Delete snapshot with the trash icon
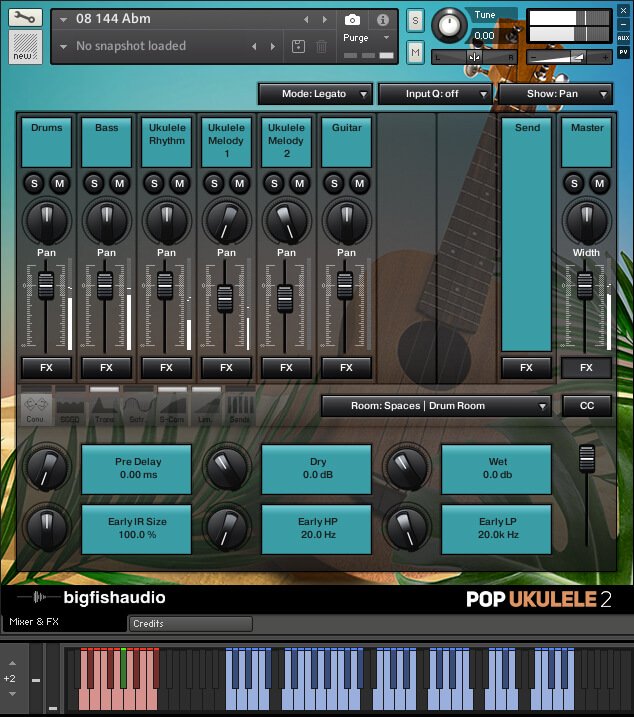 [x=322, y=46]
